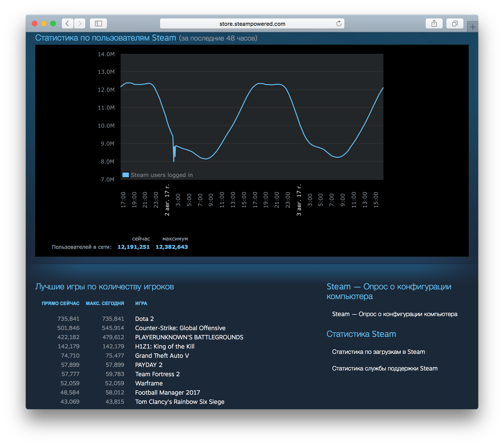Toggle the sidebar icon in the toolbar
This screenshot has height=446, width=504.
(98, 24)
